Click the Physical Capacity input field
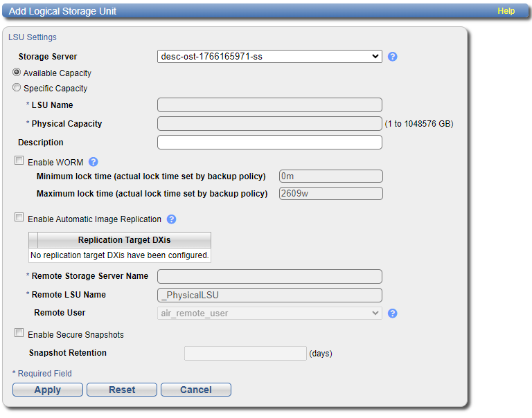The image size is (532, 418). 269,124
